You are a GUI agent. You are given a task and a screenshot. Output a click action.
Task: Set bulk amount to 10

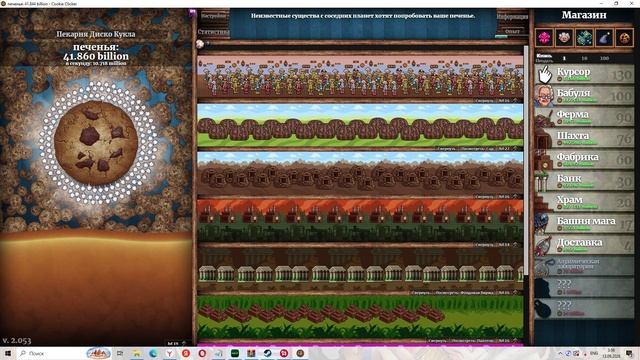(584, 58)
